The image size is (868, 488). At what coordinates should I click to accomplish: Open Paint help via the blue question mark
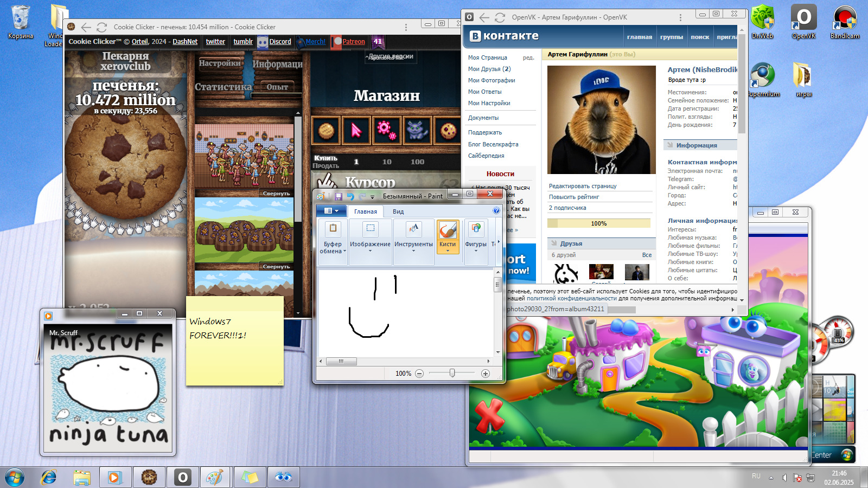point(496,211)
